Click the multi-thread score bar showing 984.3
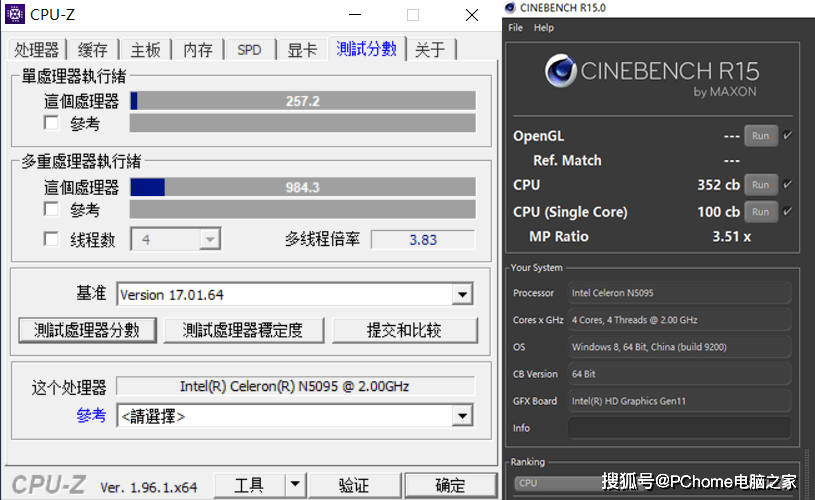 pos(303,187)
